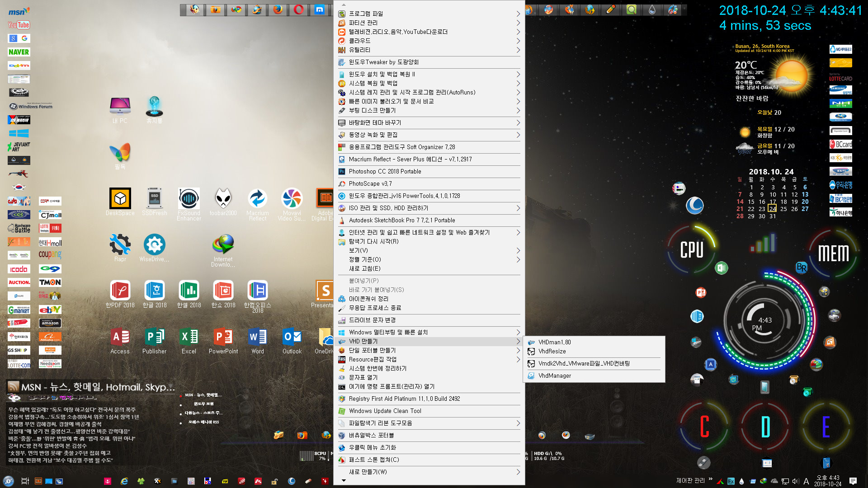The width and height of the screenshot is (868, 488).
Task: Launch PowerPoint desktop shortcut
Action: tap(223, 340)
